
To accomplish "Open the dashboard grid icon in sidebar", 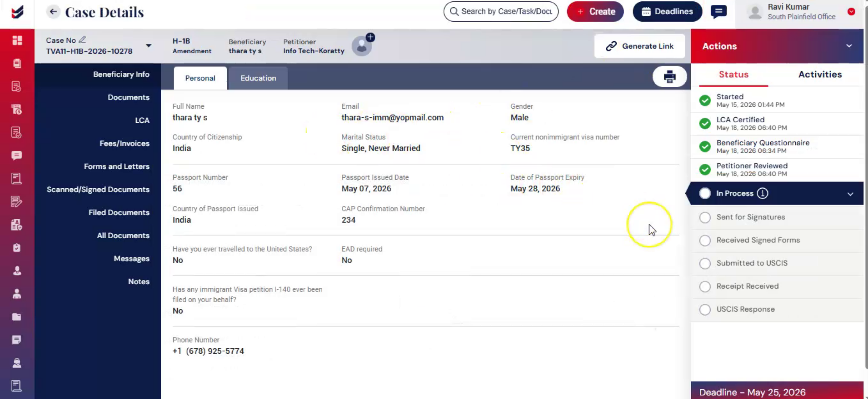I will pyautogui.click(x=17, y=40).
